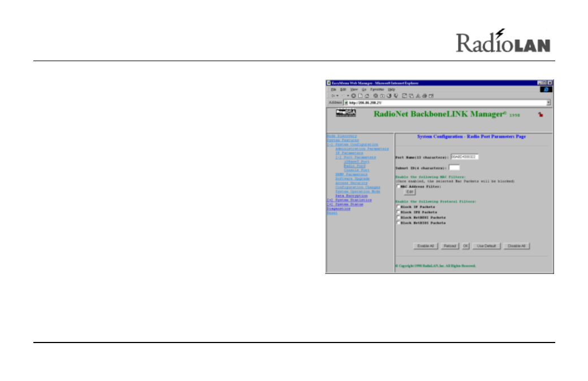Open the System Features link
The width and height of the screenshot is (588, 381).
[x=343, y=140]
